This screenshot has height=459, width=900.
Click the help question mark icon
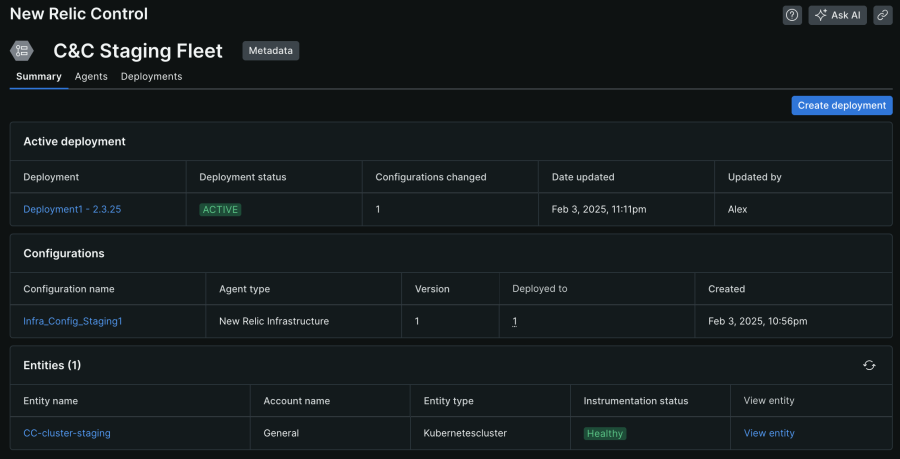point(792,15)
